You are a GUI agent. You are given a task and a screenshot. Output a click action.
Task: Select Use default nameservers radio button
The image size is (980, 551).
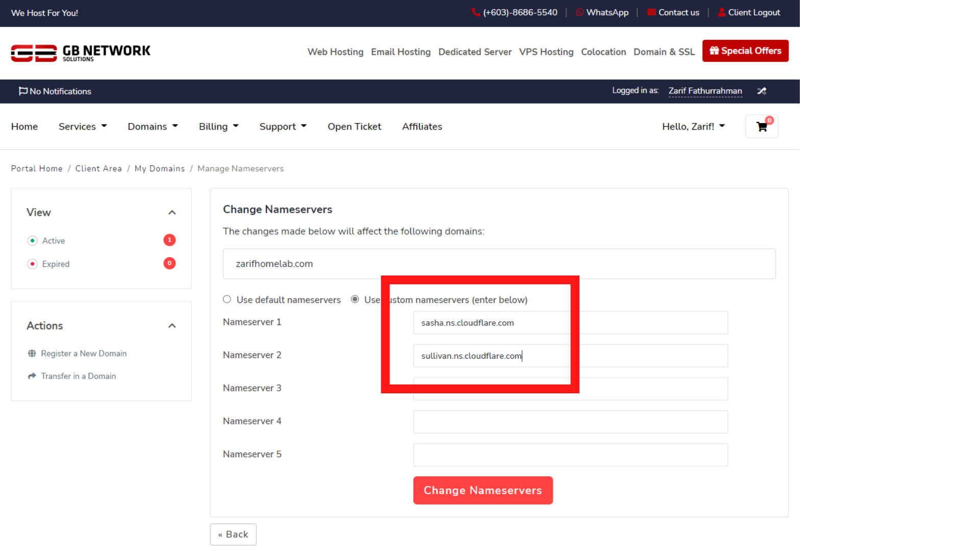point(227,299)
